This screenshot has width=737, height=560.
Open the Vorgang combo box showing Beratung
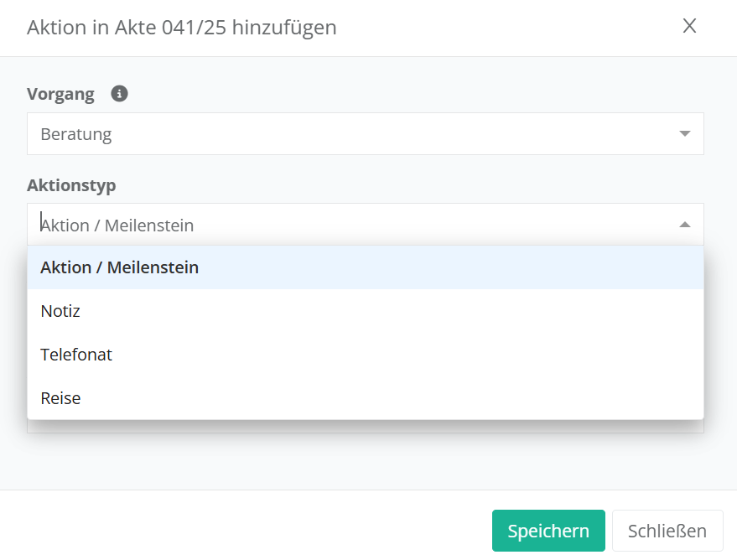click(x=365, y=134)
